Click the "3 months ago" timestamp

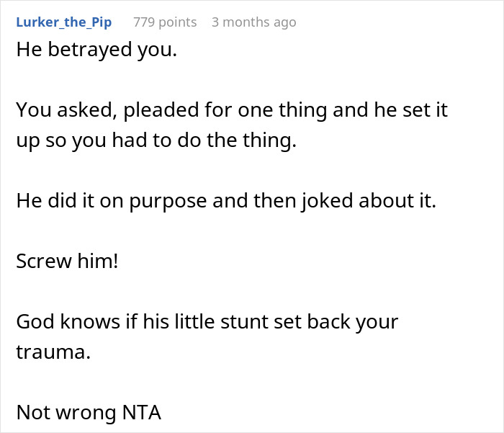[x=253, y=22]
